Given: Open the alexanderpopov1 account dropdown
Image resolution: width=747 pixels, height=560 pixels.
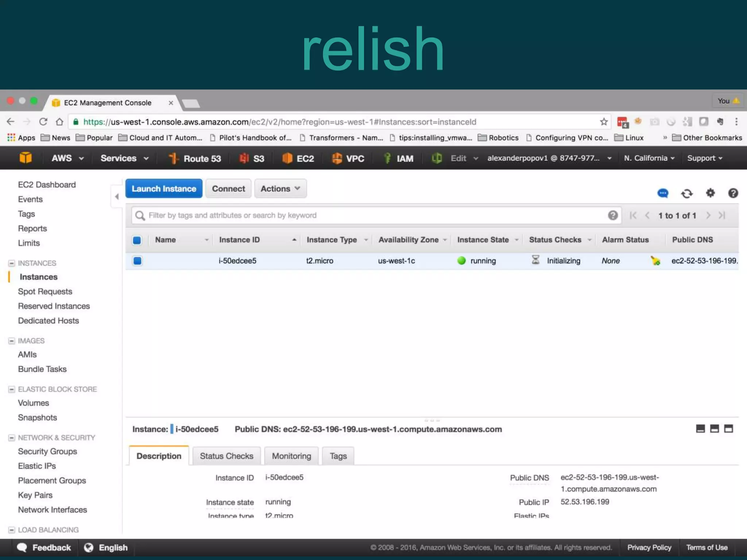Looking at the screenshot, I should [x=549, y=158].
